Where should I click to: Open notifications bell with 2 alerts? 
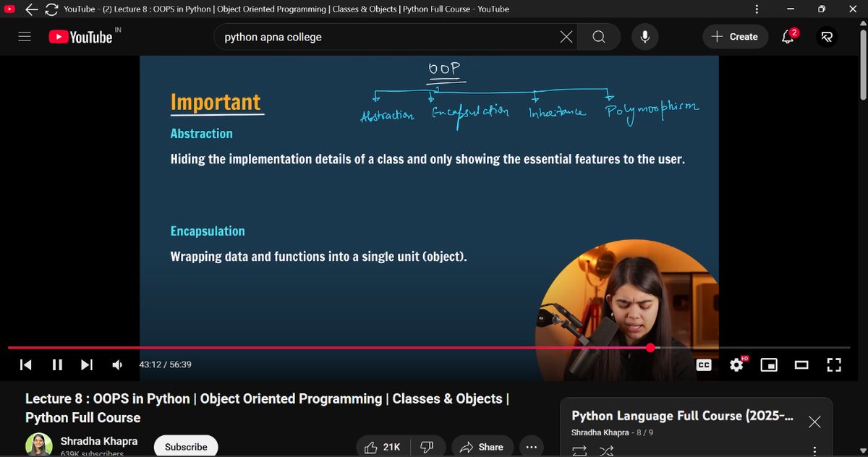tap(789, 37)
